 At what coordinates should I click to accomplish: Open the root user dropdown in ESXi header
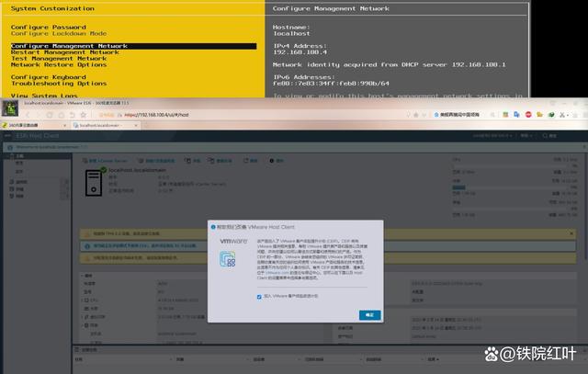click(x=492, y=136)
